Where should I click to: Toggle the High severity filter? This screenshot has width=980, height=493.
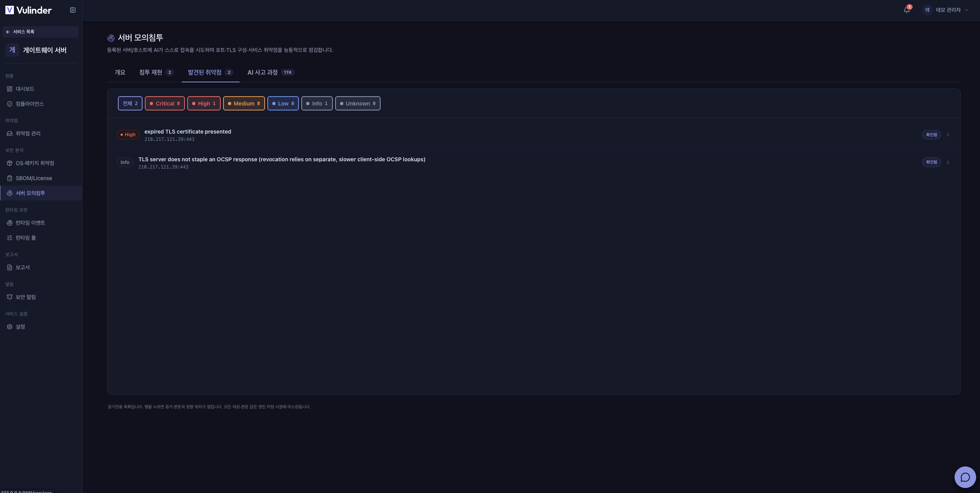point(204,104)
